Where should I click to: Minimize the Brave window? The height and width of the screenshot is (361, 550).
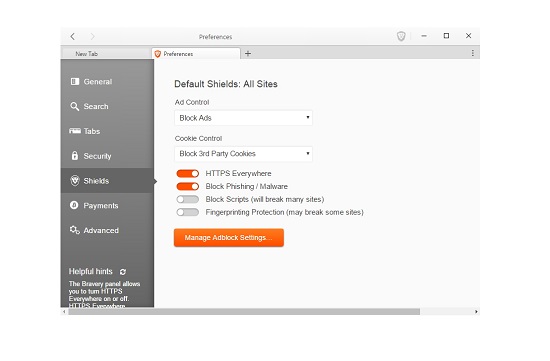[424, 36]
